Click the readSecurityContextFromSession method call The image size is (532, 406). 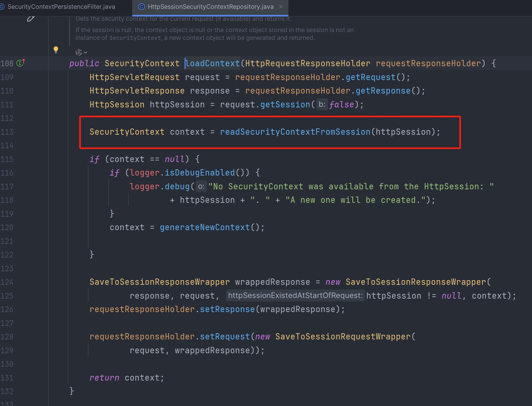[x=295, y=132]
